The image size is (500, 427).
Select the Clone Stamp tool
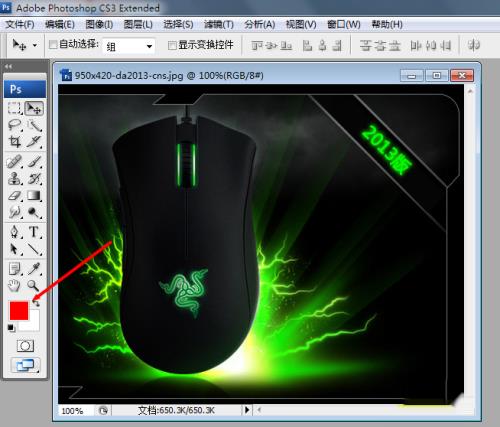[x=14, y=179]
